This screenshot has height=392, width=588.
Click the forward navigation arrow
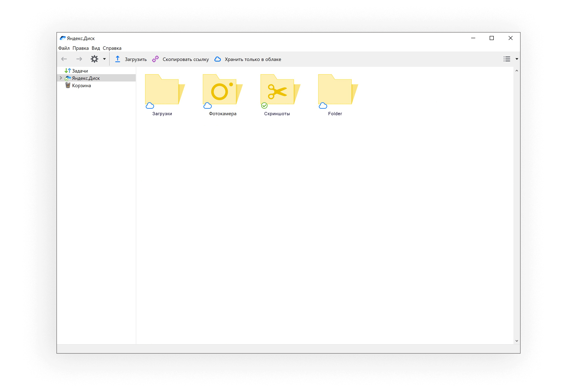point(79,59)
